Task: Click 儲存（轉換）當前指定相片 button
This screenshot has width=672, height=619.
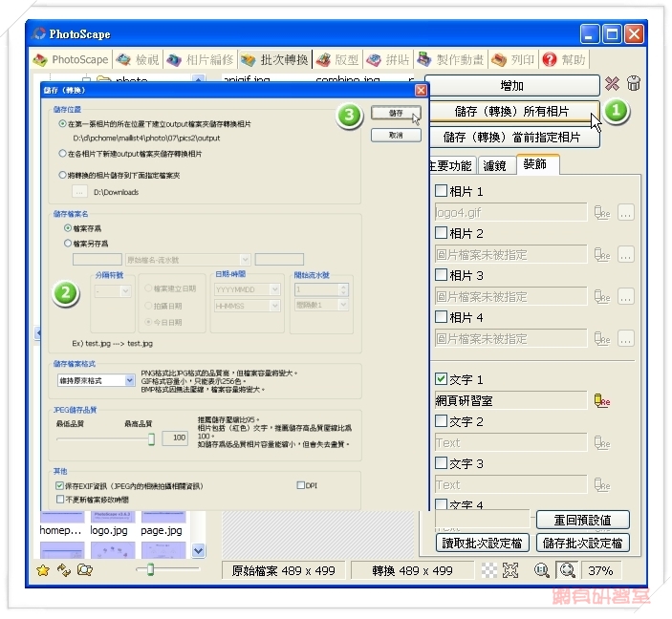Action: click(x=512, y=138)
